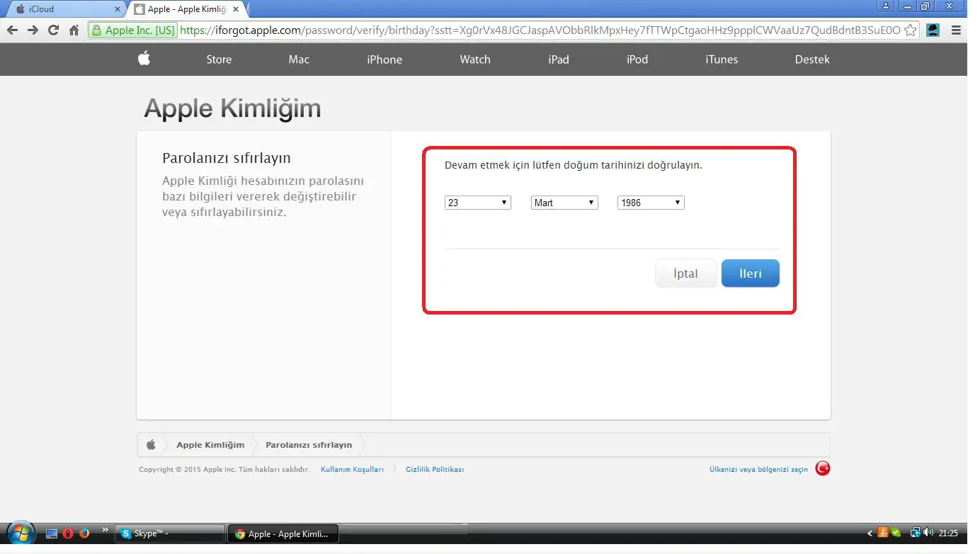Open the Turkish flag country selector icon
The height and width of the screenshot is (554, 980).
tap(821, 468)
